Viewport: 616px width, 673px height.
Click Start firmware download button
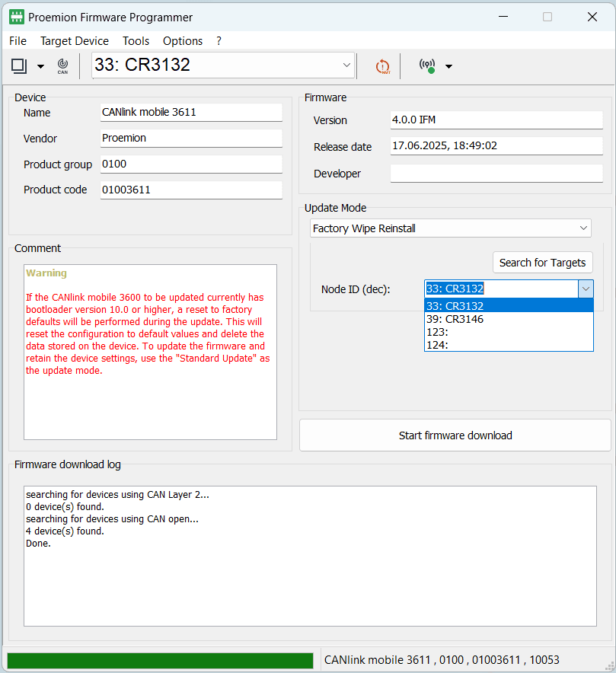455,435
